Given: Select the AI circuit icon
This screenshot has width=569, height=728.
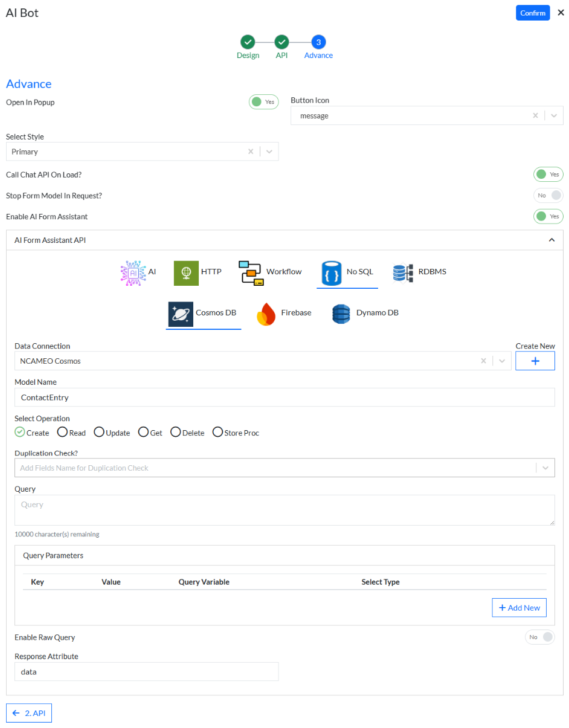Looking at the screenshot, I should pos(133,272).
